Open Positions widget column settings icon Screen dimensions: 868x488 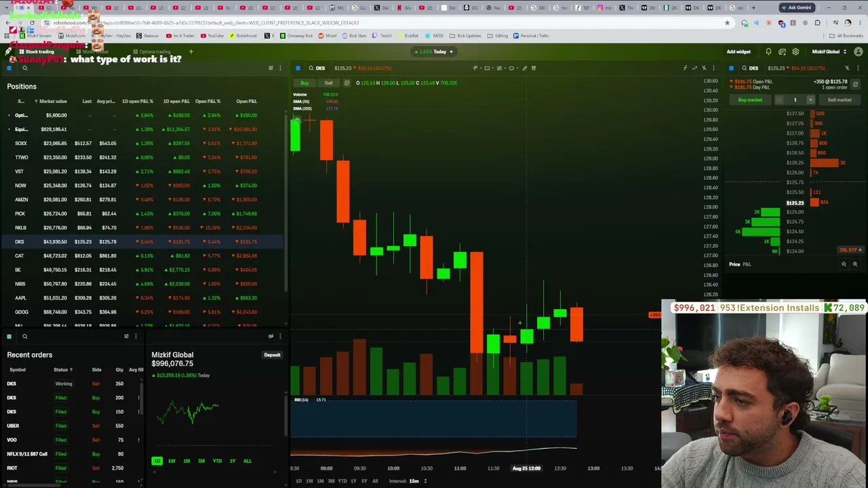click(271, 68)
